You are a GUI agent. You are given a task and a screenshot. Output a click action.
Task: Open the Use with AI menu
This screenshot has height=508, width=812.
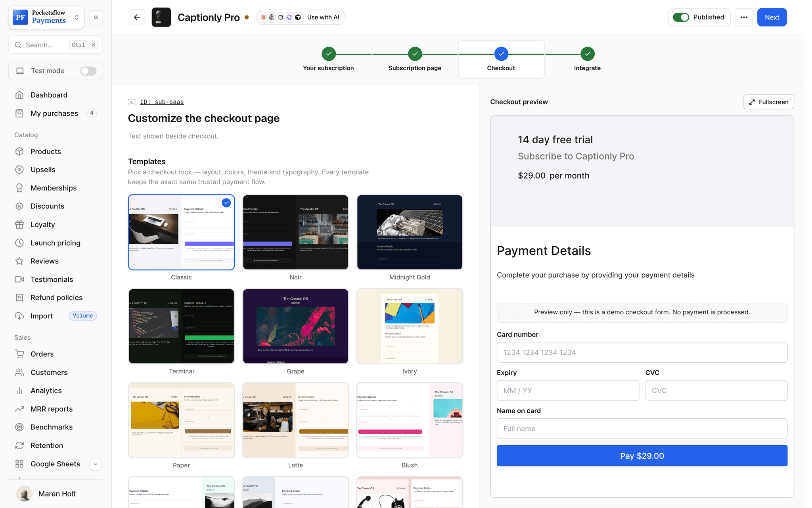301,17
